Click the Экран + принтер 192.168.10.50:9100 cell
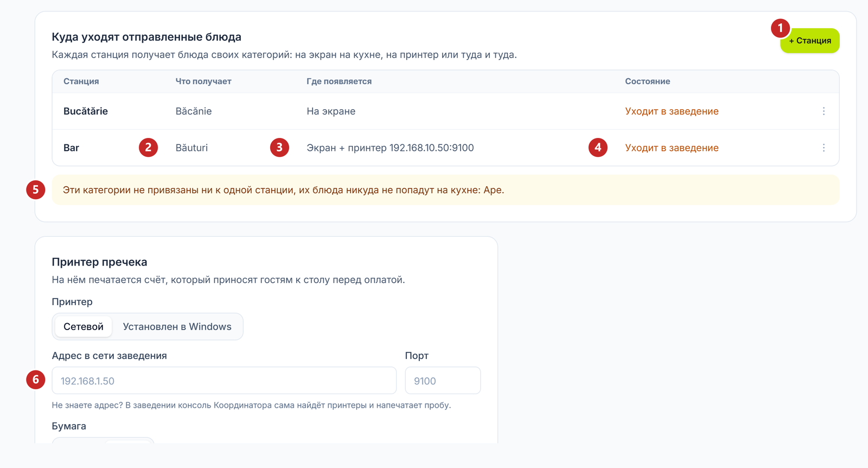The width and height of the screenshot is (868, 468). (390, 148)
